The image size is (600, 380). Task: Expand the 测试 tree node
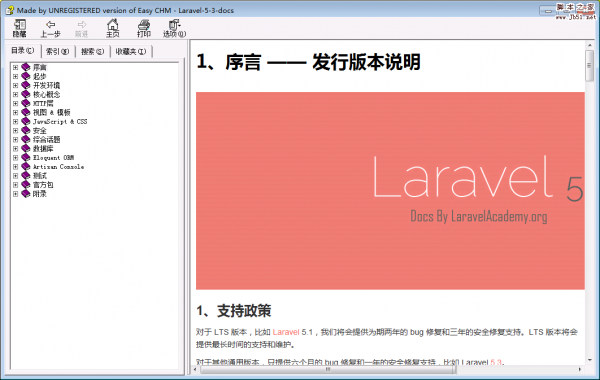click(15, 176)
